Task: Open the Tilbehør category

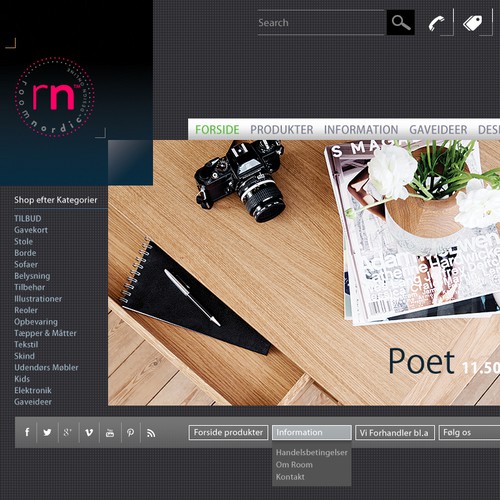Action: pos(29,287)
